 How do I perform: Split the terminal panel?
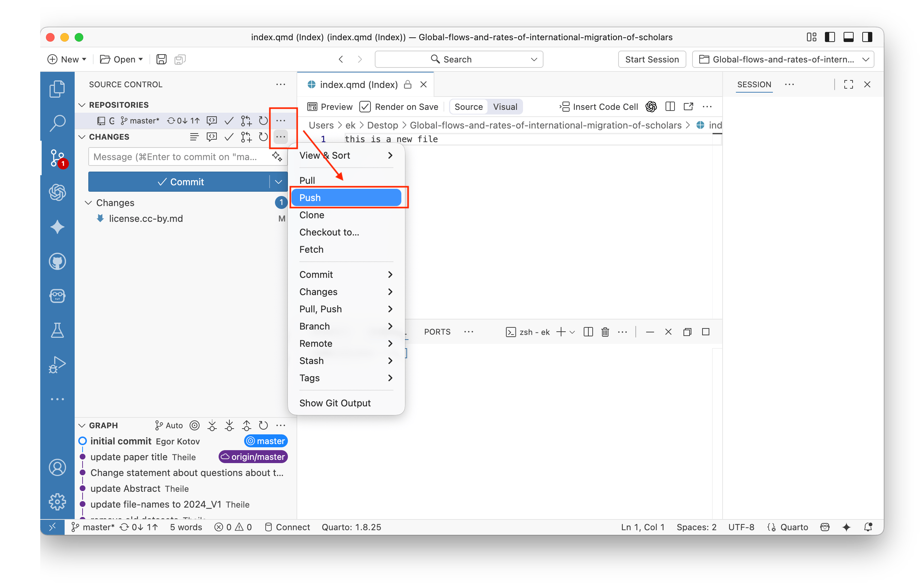click(588, 332)
